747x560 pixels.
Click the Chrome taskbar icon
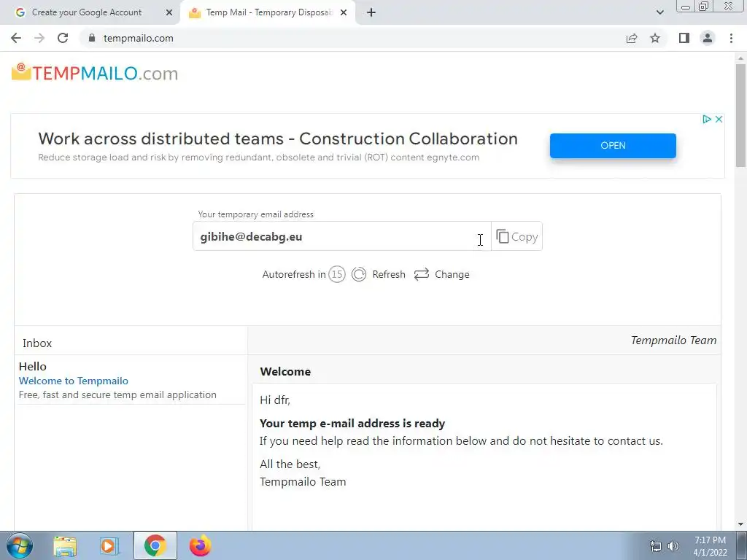coord(155,545)
